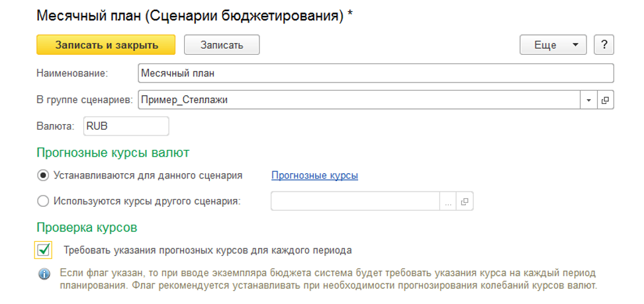Image resolution: width=644 pixels, height=304 pixels.
Task: Expand the 'В группе сценариев' dropdown arrow
Action: (588, 100)
